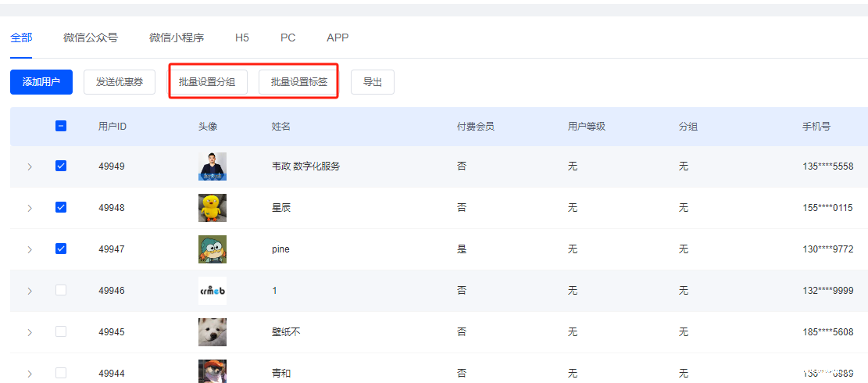Open the APP tab
The width and height of the screenshot is (868, 383).
coord(338,38)
